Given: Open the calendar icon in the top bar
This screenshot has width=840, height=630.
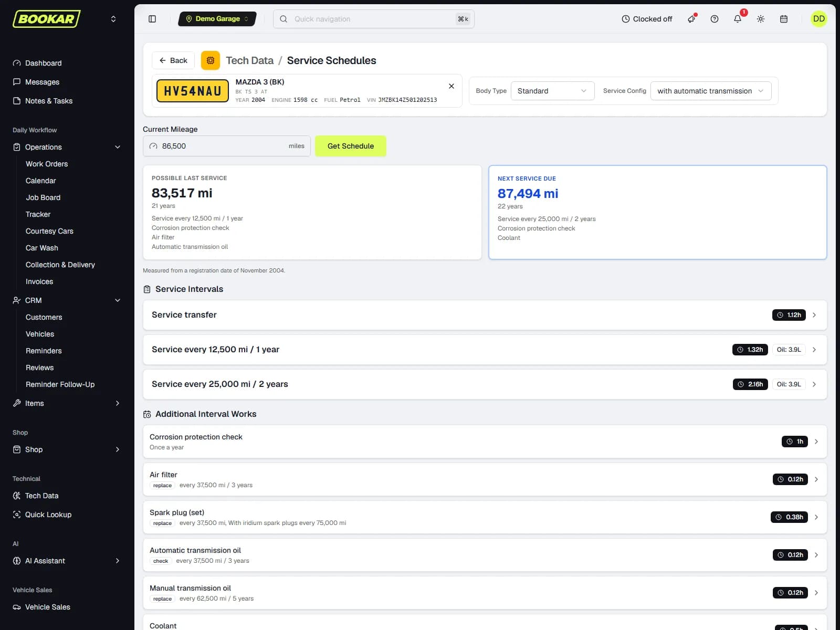Looking at the screenshot, I should point(784,19).
